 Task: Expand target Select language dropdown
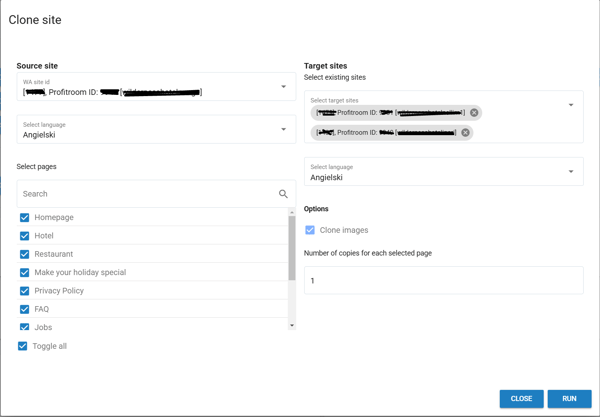tap(571, 172)
